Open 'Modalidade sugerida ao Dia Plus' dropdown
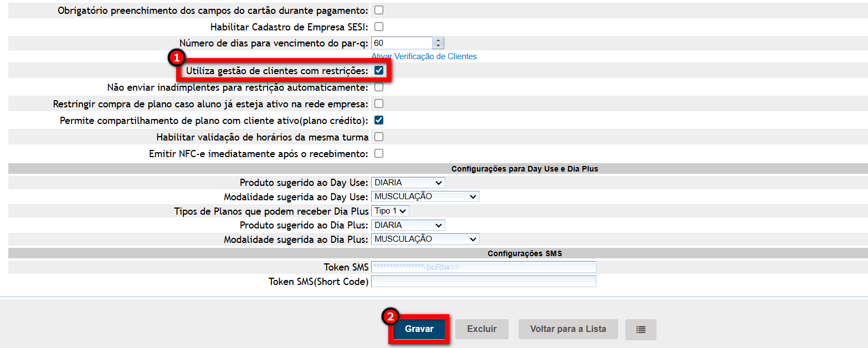This screenshot has width=868, height=348. point(425,239)
